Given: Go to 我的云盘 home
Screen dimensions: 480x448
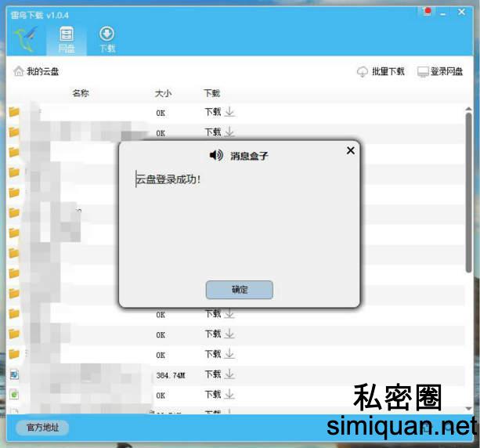Looking at the screenshot, I should (36, 71).
